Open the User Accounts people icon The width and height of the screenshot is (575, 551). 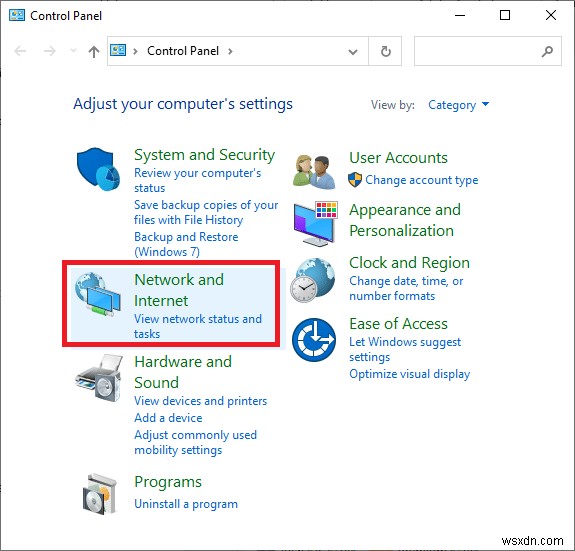pos(314,172)
